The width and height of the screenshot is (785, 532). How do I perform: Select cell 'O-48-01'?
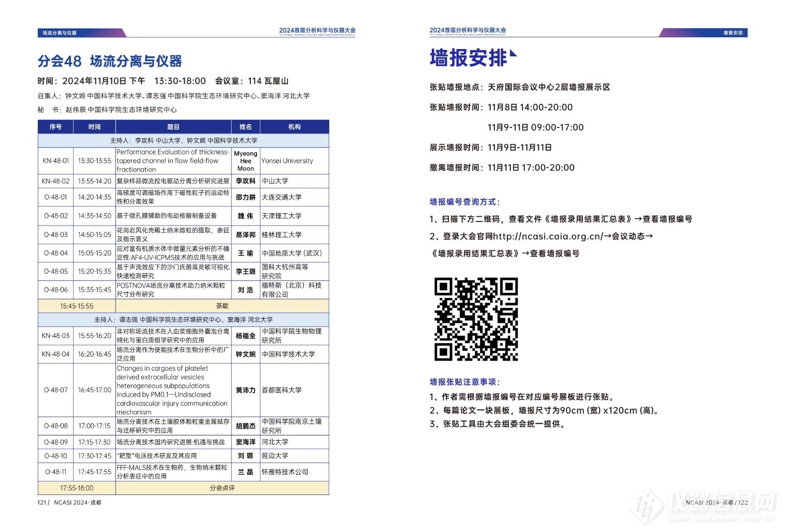click(56, 197)
